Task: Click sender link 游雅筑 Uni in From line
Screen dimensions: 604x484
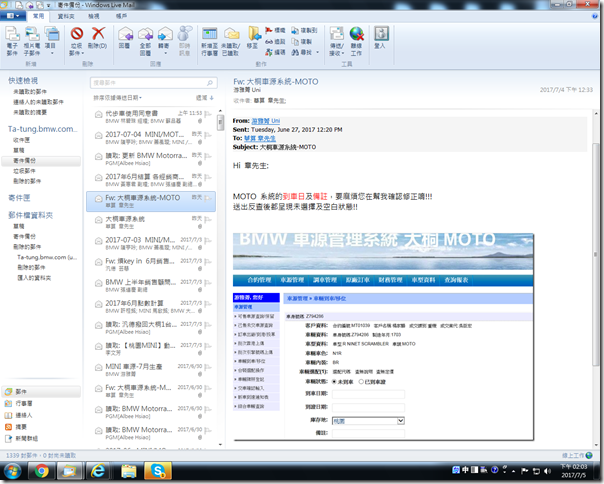Action: (265, 121)
